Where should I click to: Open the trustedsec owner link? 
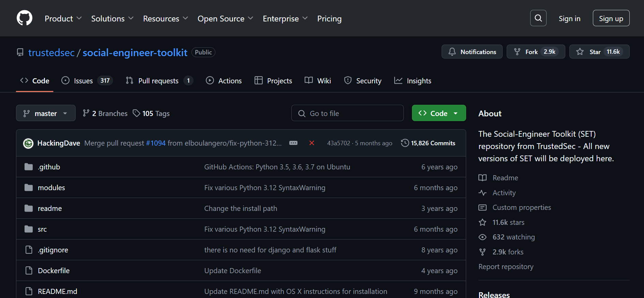[x=51, y=52]
